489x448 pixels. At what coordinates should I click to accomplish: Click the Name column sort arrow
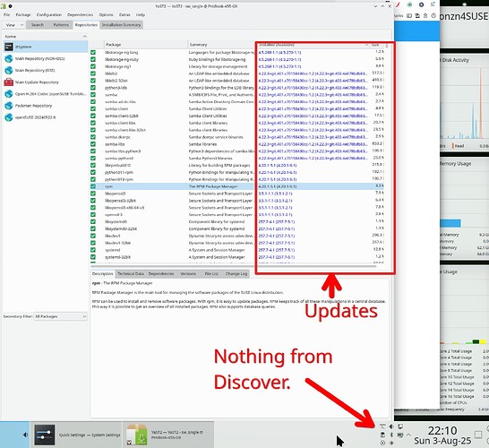[84, 37]
